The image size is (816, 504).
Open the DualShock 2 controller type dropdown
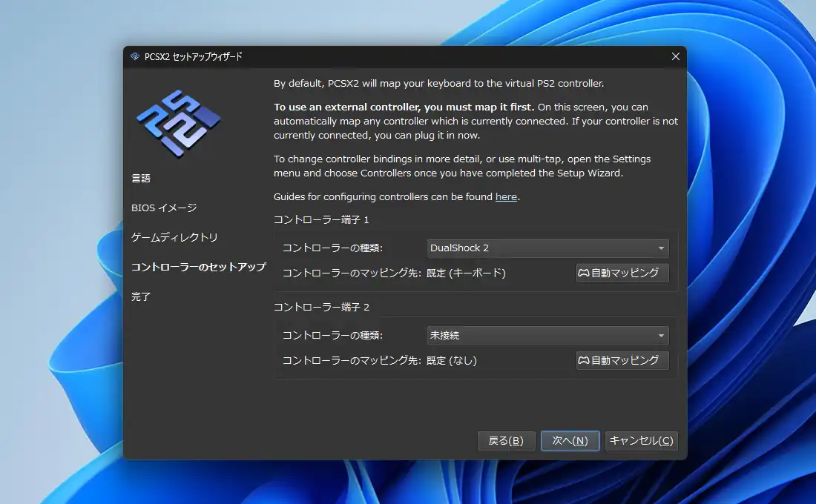point(547,248)
